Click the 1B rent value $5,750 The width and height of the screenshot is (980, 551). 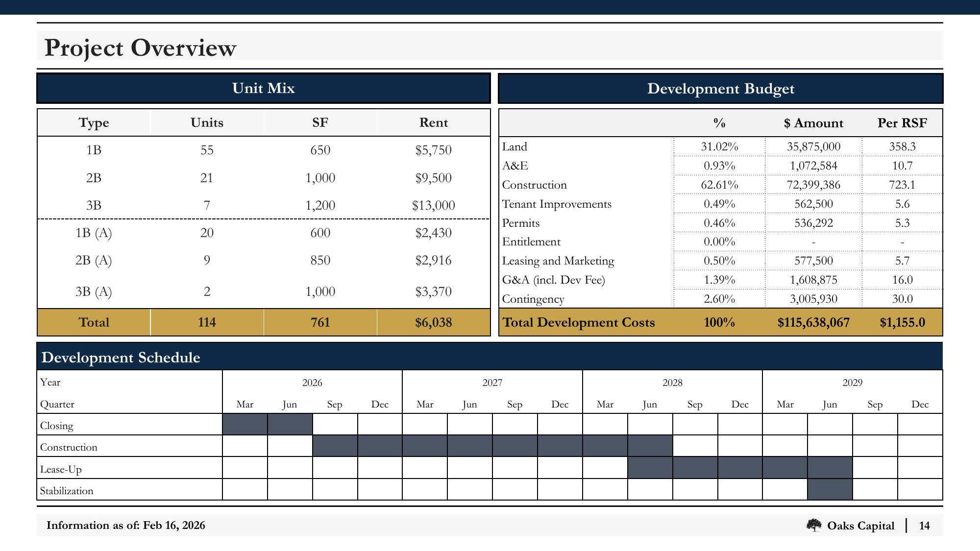pyautogui.click(x=433, y=150)
